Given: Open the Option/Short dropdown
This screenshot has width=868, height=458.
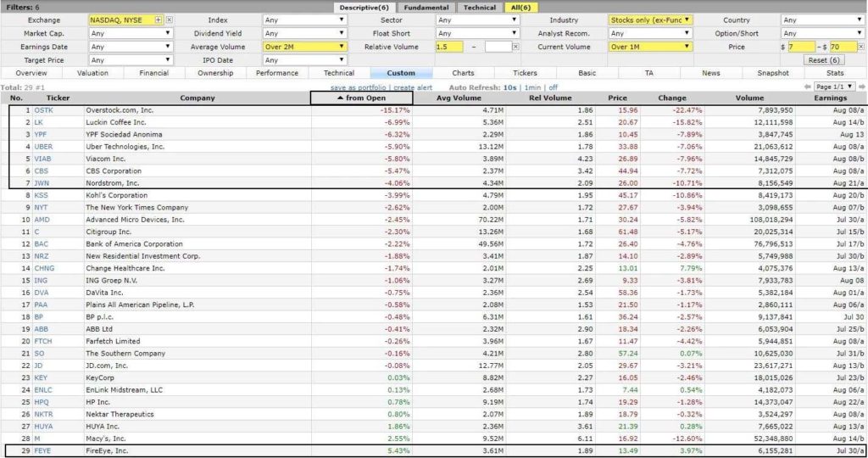Looking at the screenshot, I should [823, 33].
